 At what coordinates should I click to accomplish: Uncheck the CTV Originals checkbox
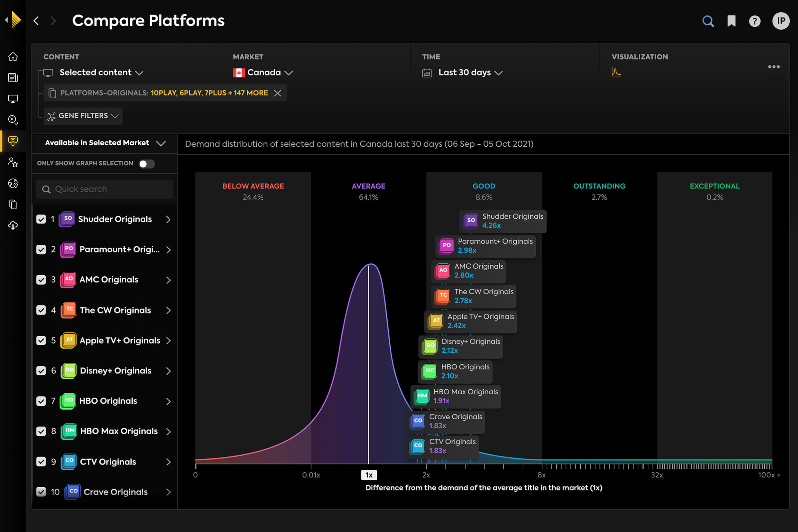click(41, 462)
